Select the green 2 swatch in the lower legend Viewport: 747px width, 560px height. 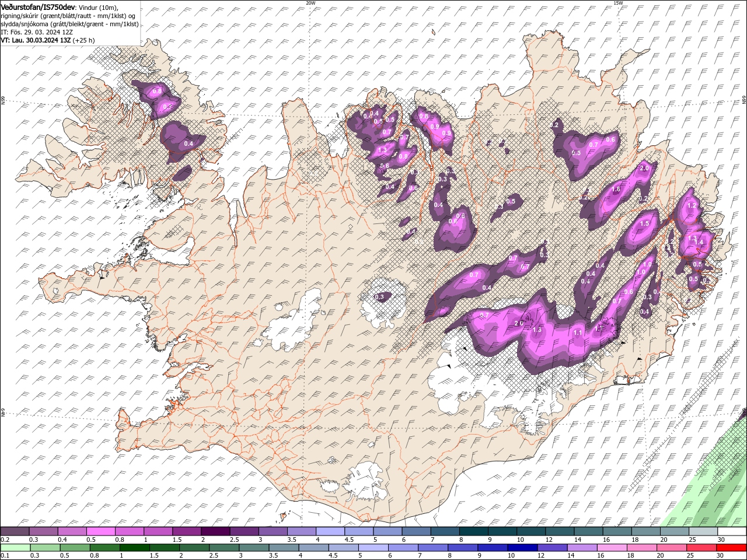[194, 548]
